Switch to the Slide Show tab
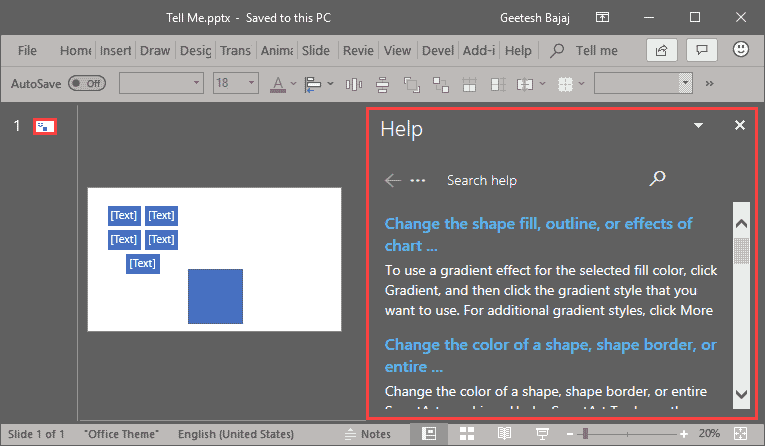Image resolution: width=765 pixels, height=446 pixels. (316, 50)
